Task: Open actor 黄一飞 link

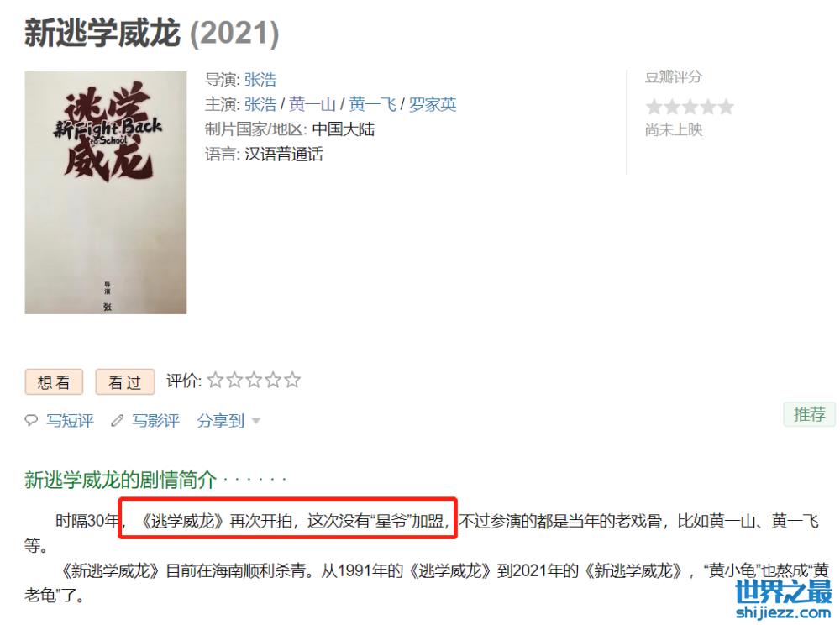Action: (372, 104)
